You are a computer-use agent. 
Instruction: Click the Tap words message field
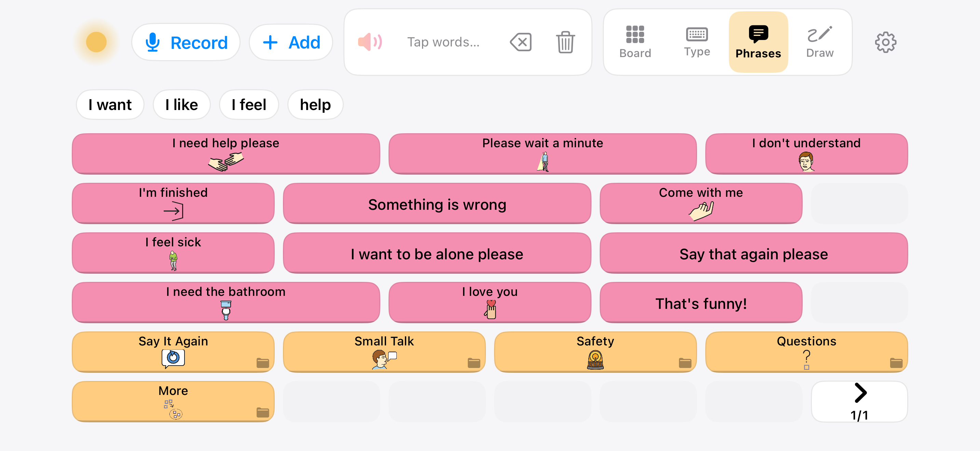click(x=443, y=42)
